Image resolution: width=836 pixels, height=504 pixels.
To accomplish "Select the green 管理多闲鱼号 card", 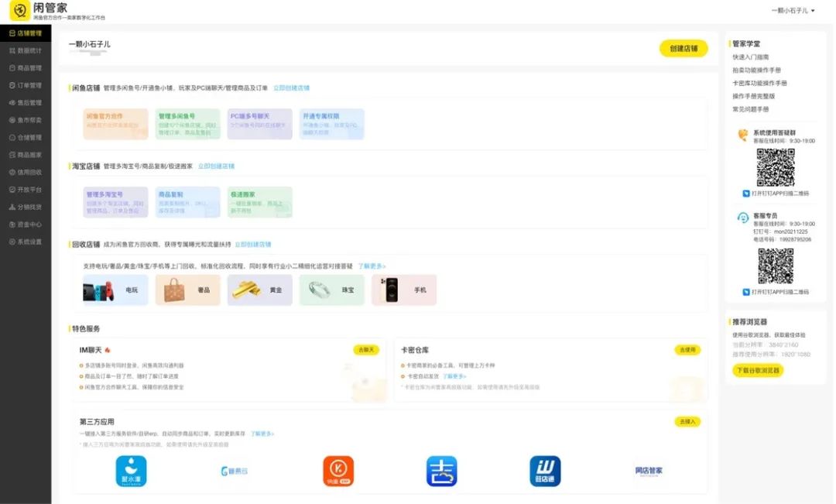I will (x=187, y=125).
